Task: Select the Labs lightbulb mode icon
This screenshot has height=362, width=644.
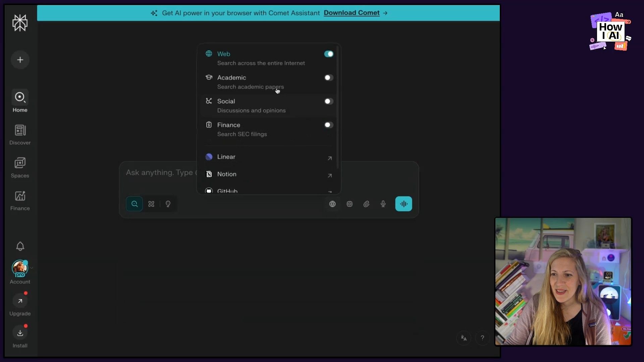Action: pos(168,204)
